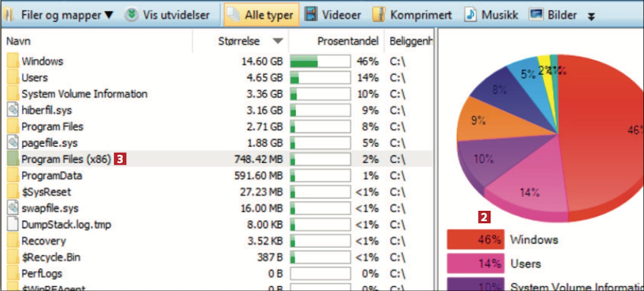Toggle the Vis utvidelser option
This screenshot has width=644, height=291.
[x=167, y=15]
